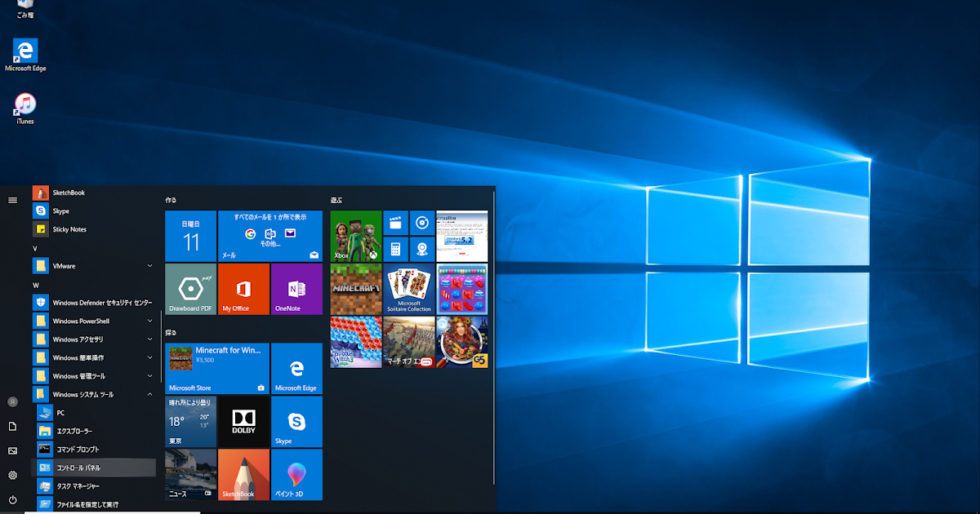Open the SketchBook pencil tile
980x514 pixels.
click(243, 475)
